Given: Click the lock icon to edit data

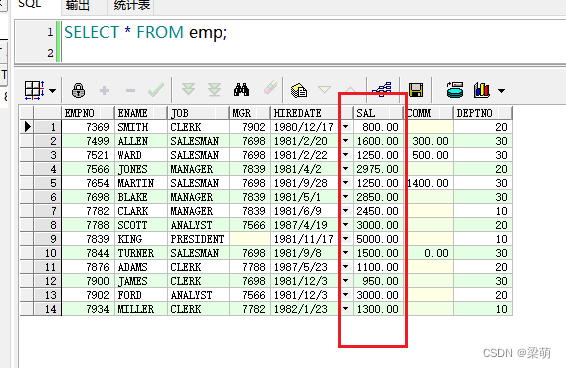Looking at the screenshot, I should tap(78, 90).
